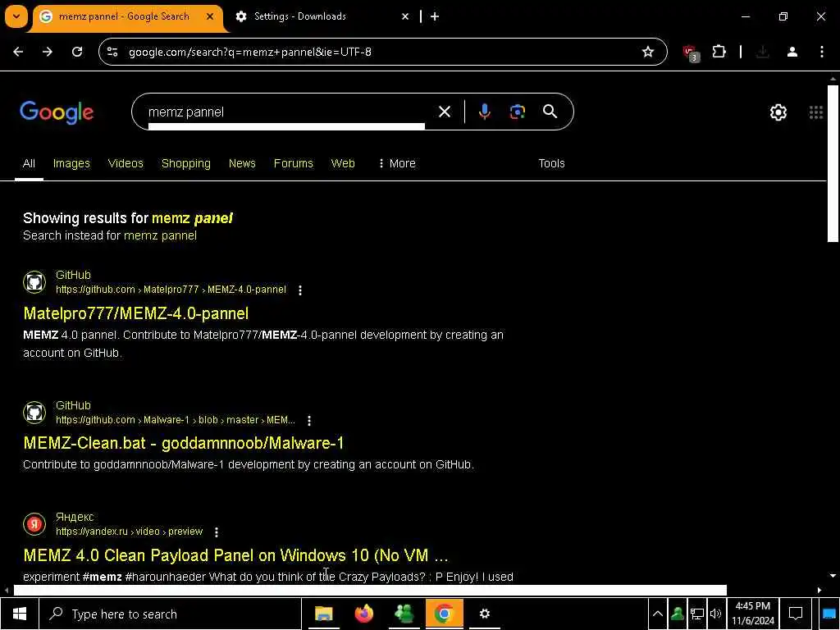Open File Explorer from the taskbar
The width and height of the screenshot is (840, 630).
tap(323, 614)
